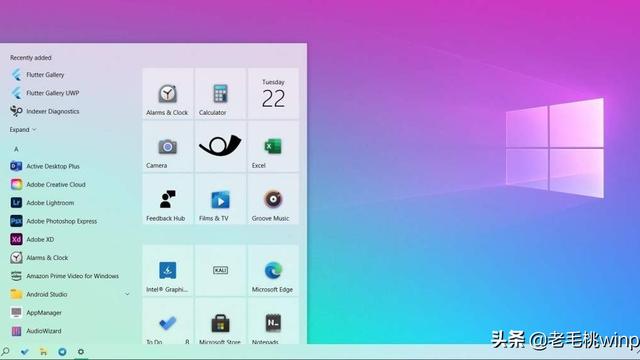The width and height of the screenshot is (640, 360).
Task: Launch the Groove Music tile
Action: (x=273, y=199)
